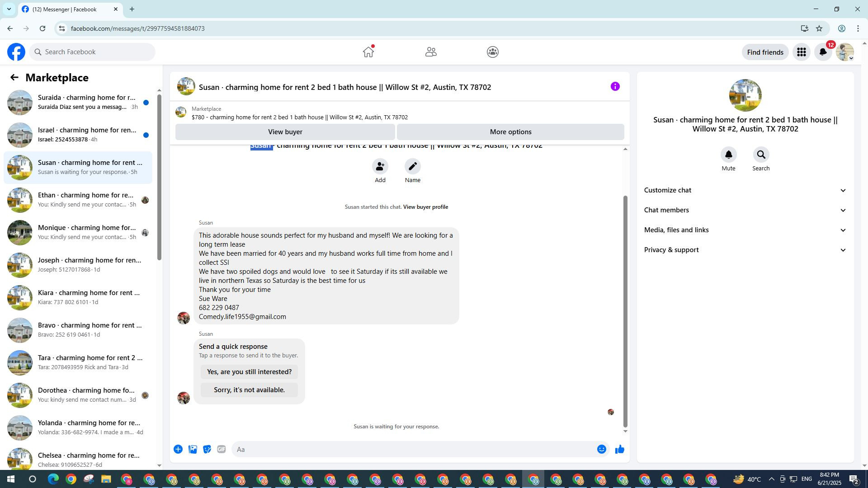868x488 pixels.
Task: Click the Add people icon
Action: [380, 166]
